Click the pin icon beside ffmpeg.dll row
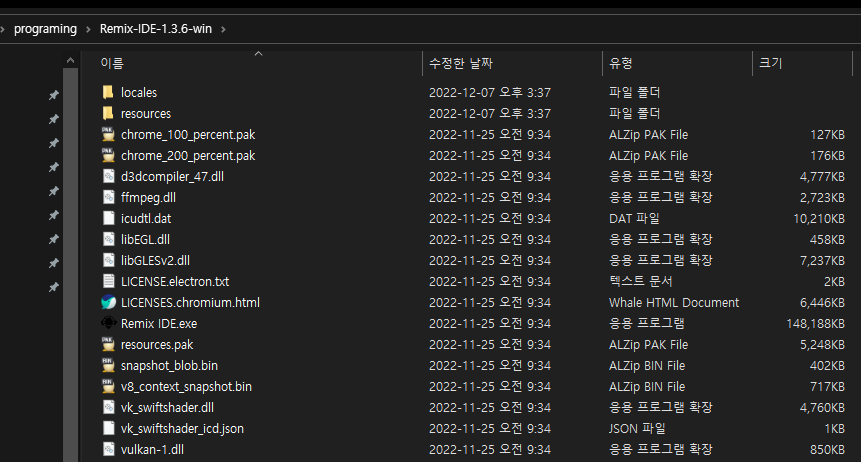Viewport: 861px width, 462px height. click(53, 215)
